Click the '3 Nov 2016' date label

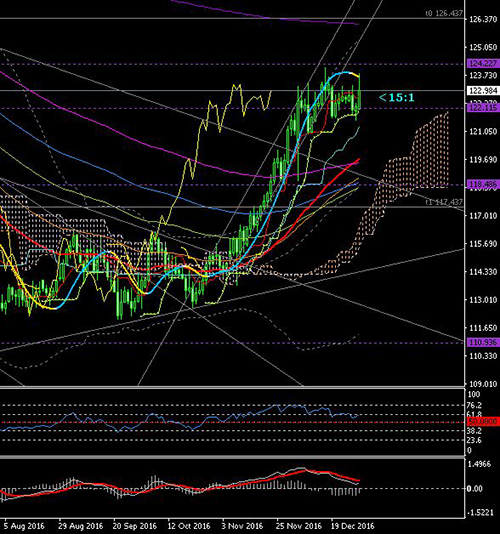243,526
